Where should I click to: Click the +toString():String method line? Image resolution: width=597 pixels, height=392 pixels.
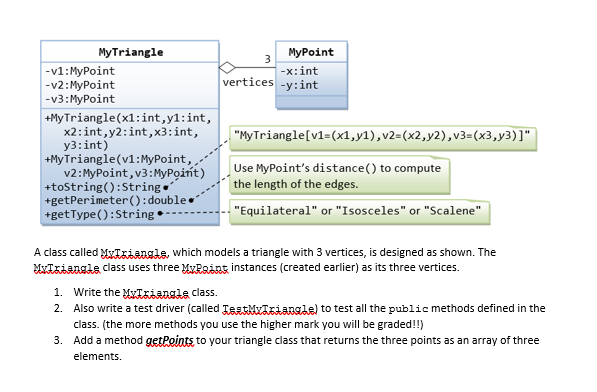[x=103, y=187]
